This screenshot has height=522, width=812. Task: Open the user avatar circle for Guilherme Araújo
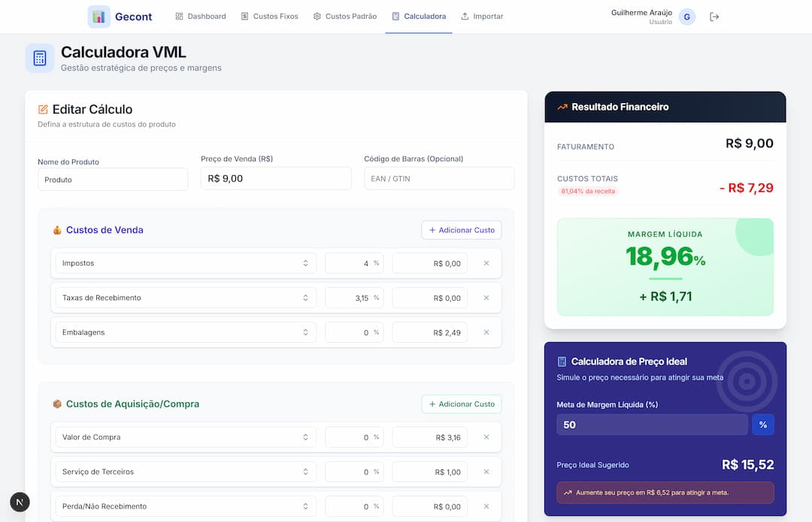pos(686,16)
